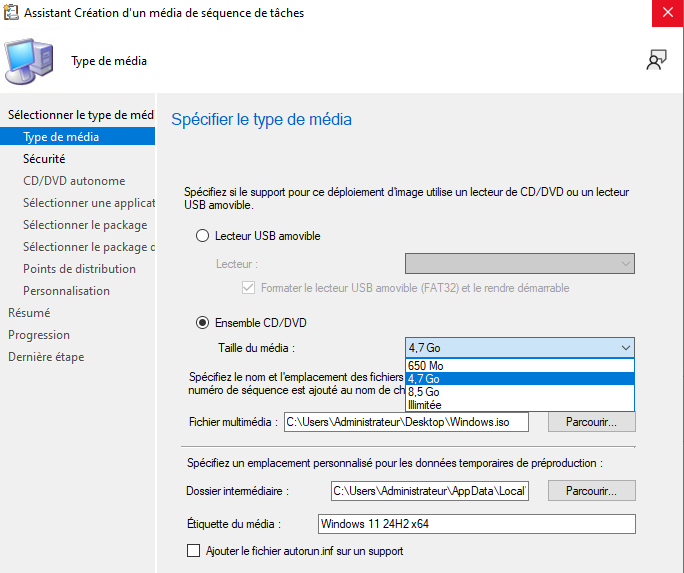Open the Résumé step in sidebar
The image size is (684, 573).
click(29, 313)
